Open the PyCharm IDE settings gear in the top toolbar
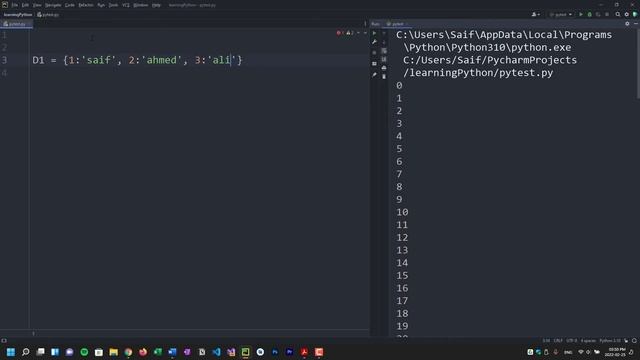 point(627,14)
